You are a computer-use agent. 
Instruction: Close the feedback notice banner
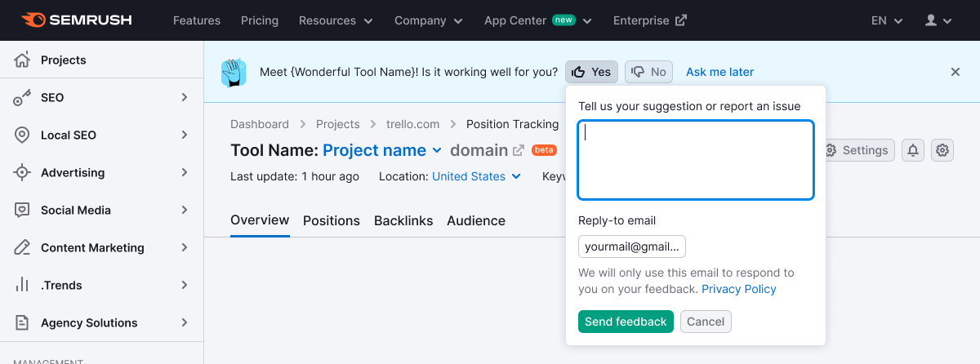955,72
